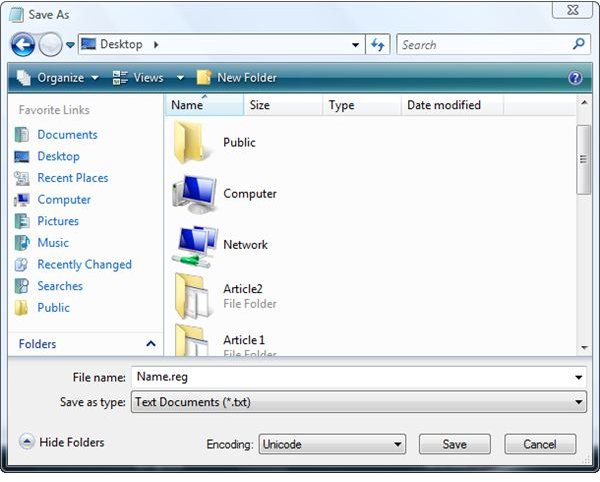Open the Save as type dropdown

click(x=359, y=402)
